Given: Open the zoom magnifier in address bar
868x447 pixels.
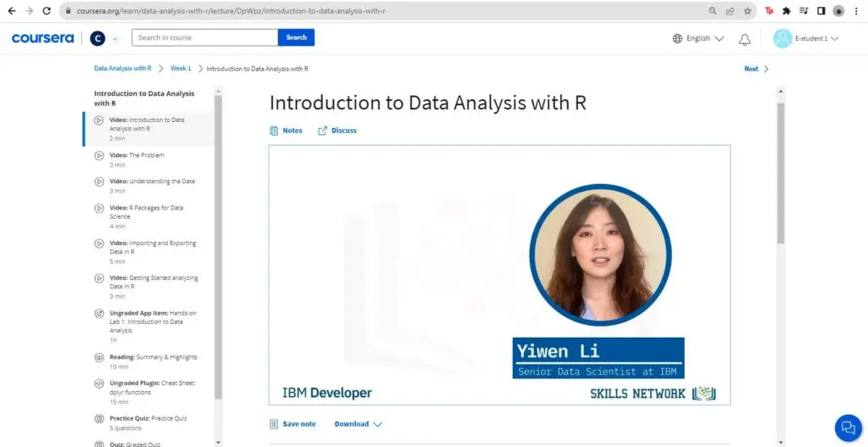Looking at the screenshot, I should 713,10.
